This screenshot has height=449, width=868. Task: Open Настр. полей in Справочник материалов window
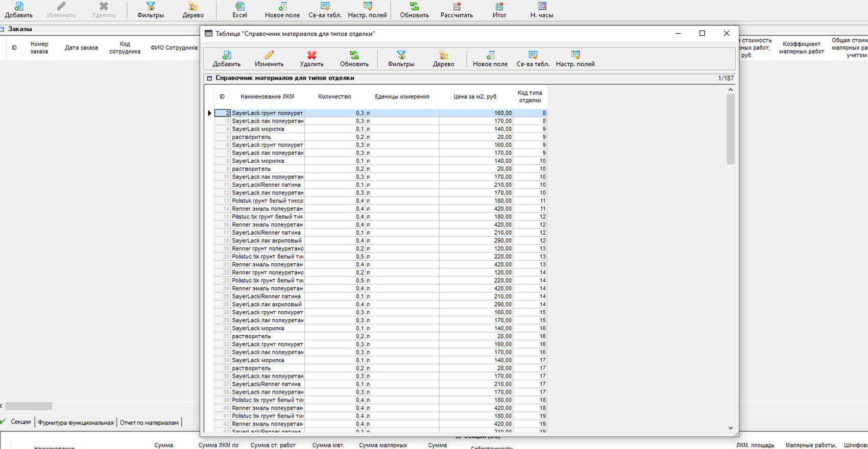(575, 59)
